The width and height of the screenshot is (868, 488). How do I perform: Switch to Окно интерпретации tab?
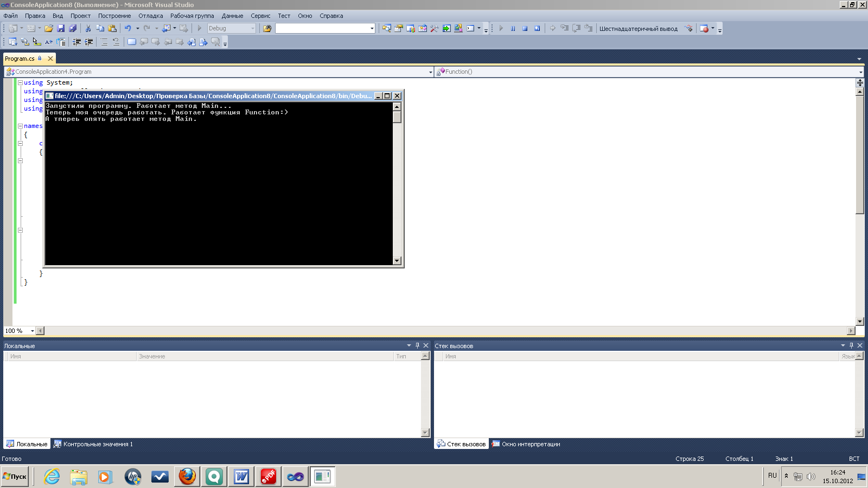526,444
